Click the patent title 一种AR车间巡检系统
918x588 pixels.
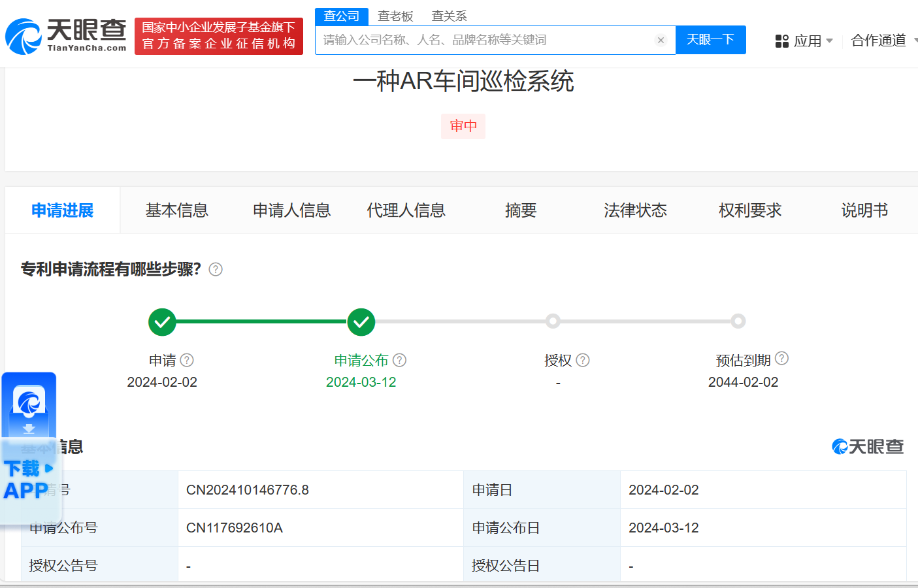click(463, 82)
